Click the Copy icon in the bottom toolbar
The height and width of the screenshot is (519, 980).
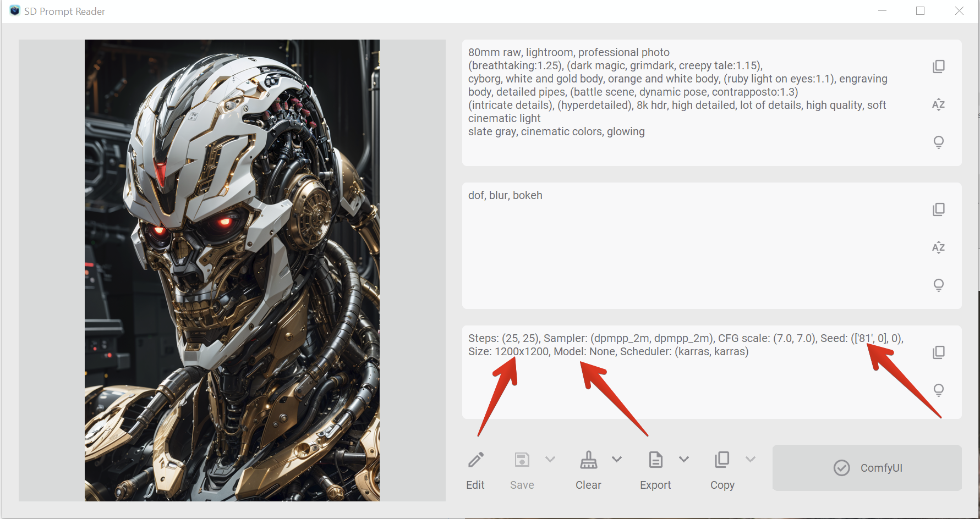722,460
